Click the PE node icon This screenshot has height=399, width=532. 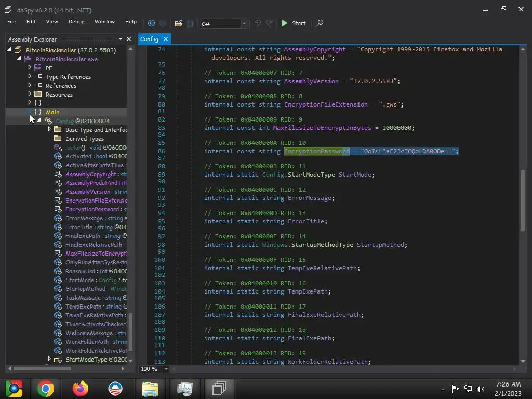coord(37,68)
